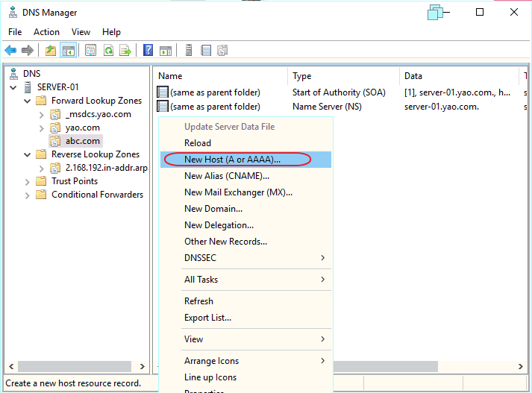The height and width of the screenshot is (393, 532).
Task: Toggle the Show/Hide Console Tree icon
Action: pos(68,51)
